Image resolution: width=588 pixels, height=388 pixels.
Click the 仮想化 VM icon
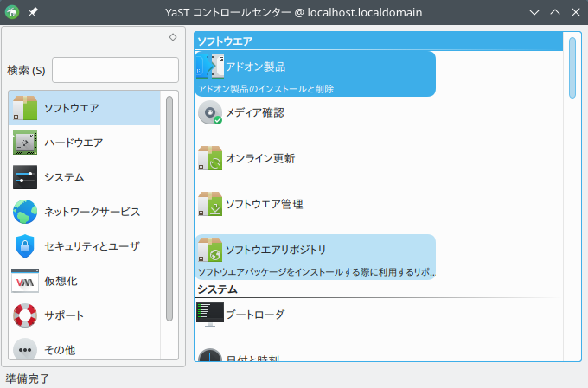[x=25, y=281]
